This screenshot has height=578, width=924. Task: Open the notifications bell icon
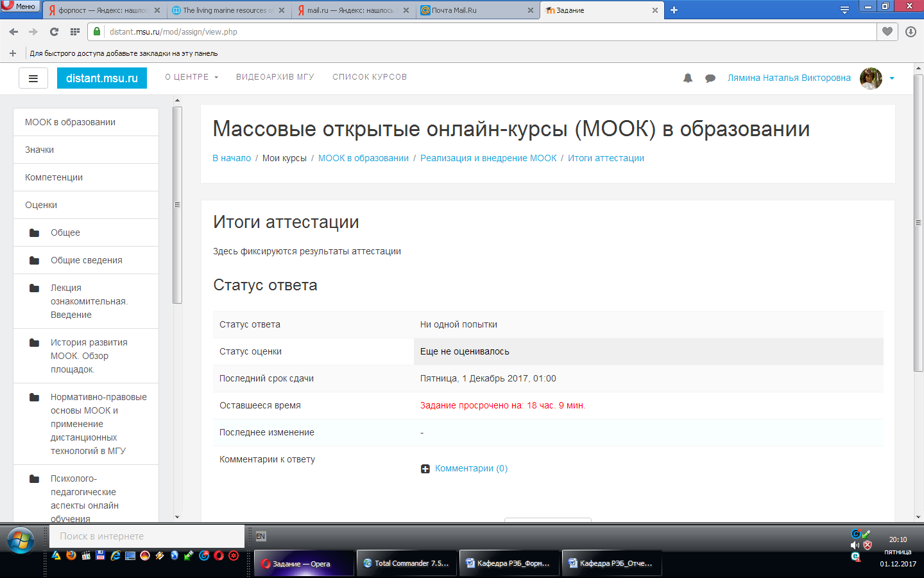coord(687,78)
